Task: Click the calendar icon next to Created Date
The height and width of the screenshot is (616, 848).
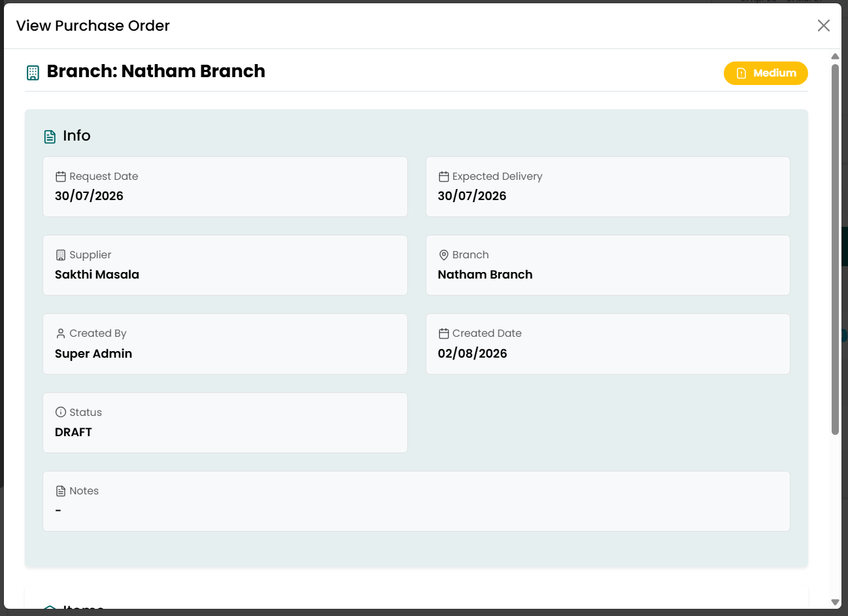Action: [444, 334]
